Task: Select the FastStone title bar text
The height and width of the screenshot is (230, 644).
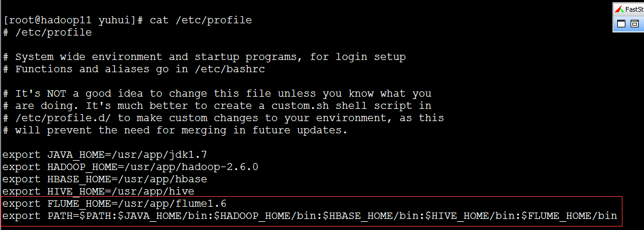Action: (634, 9)
